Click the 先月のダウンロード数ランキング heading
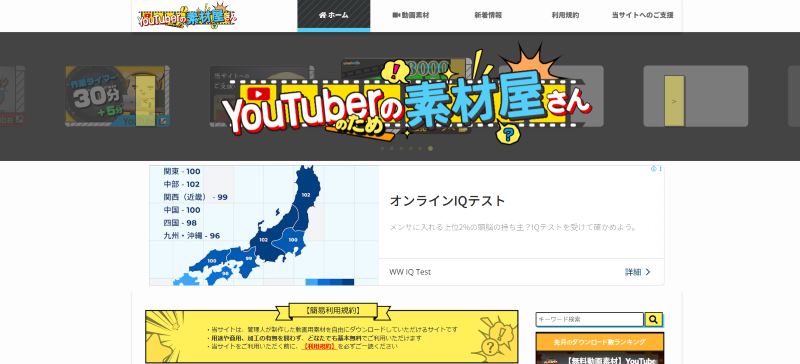 point(599,342)
